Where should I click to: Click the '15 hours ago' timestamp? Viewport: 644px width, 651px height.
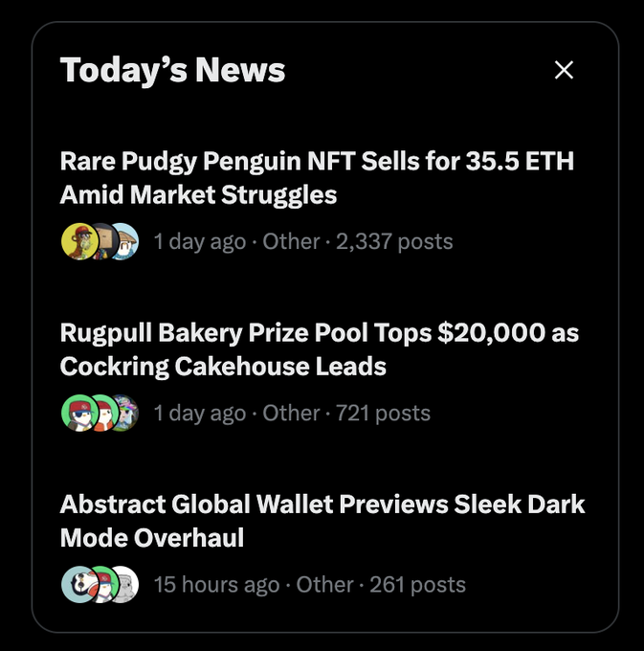(x=217, y=584)
